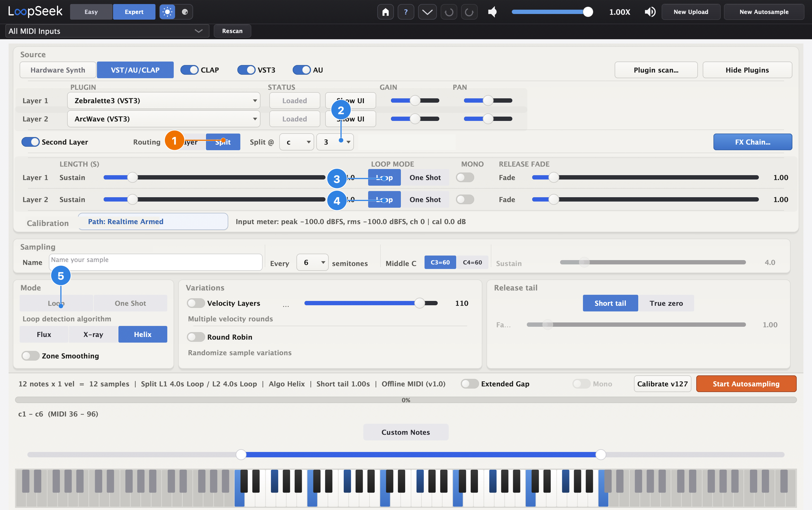Click the redo circular arrow icon
The image size is (812, 510).
click(469, 12)
